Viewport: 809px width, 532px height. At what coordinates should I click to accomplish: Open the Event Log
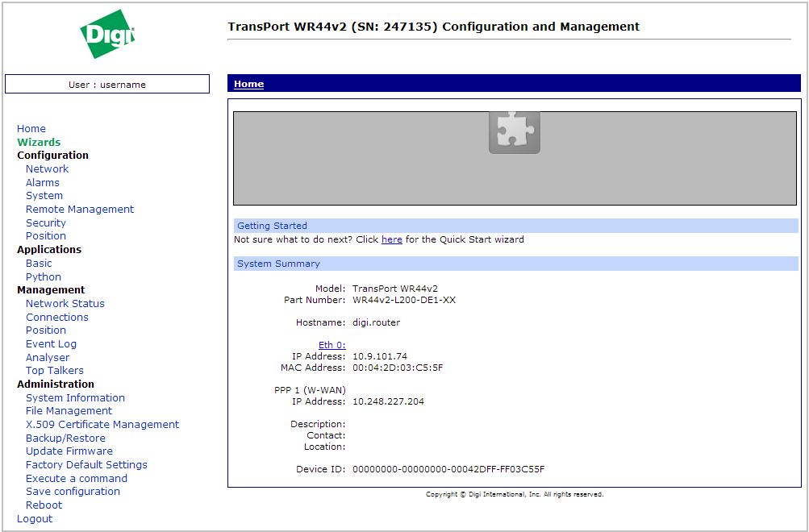[51, 344]
